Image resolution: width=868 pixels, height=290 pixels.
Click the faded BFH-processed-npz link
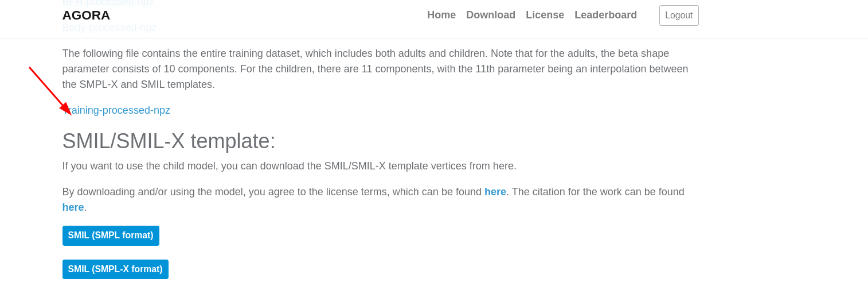click(108, 3)
